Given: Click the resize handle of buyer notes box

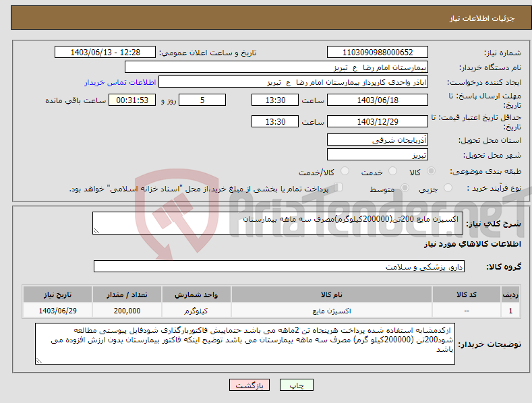Looking at the screenshot, I should coord(39,361).
